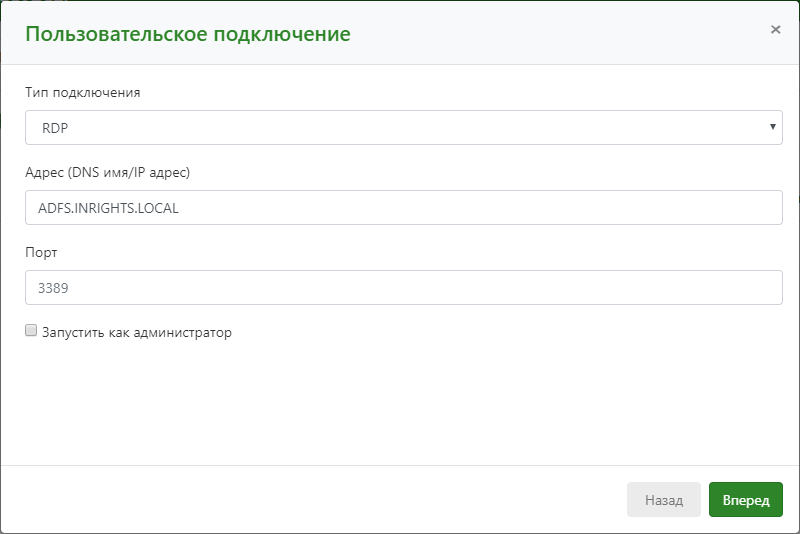Viewport: 800px width, 534px height.
Task: Open the RDP connection type combo box
Action: [404, 128]
